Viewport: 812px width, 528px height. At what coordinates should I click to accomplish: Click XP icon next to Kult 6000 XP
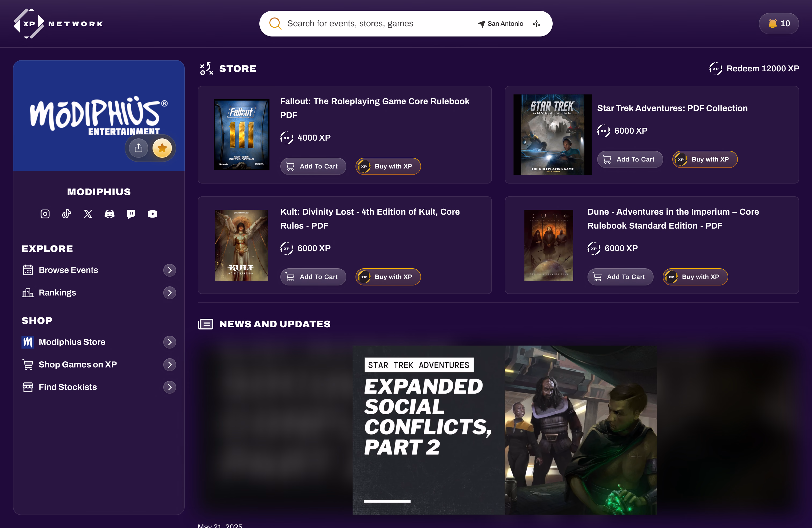pos(287,248)
